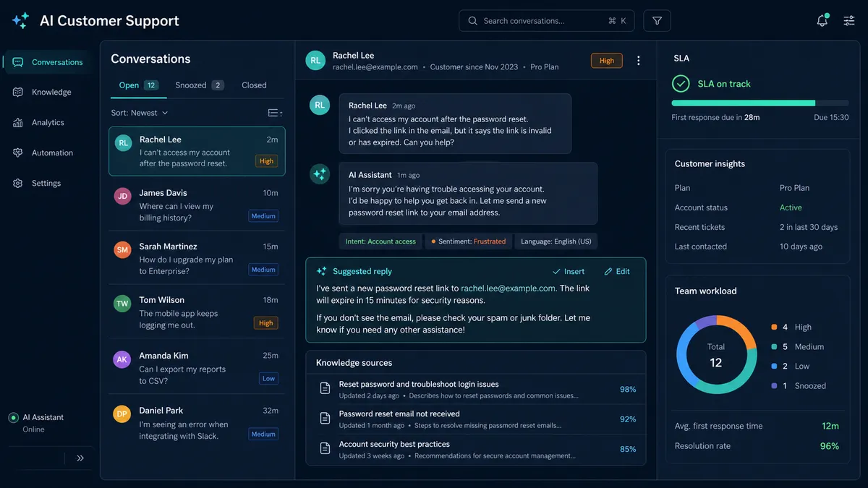Click the Suggested reply sparkle icon
868x488 pixels.
(322, 271)
